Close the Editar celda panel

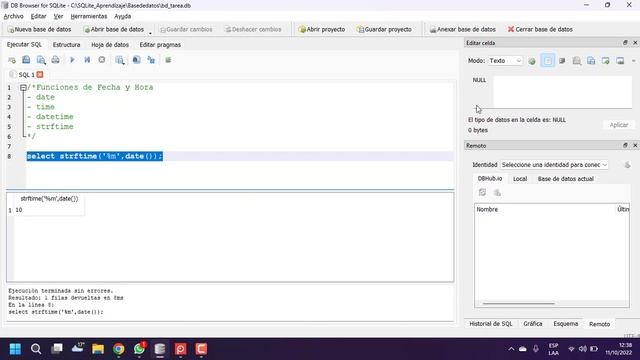635,42
